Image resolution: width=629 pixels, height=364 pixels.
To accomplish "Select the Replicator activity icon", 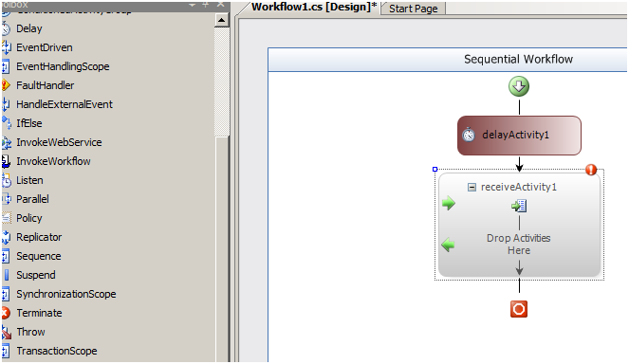I will point(6,237).
